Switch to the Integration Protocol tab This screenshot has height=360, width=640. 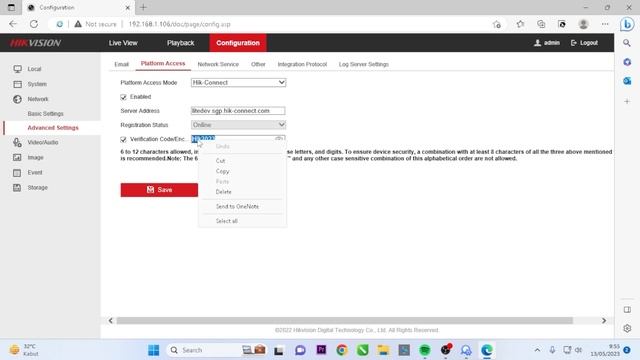302,64
